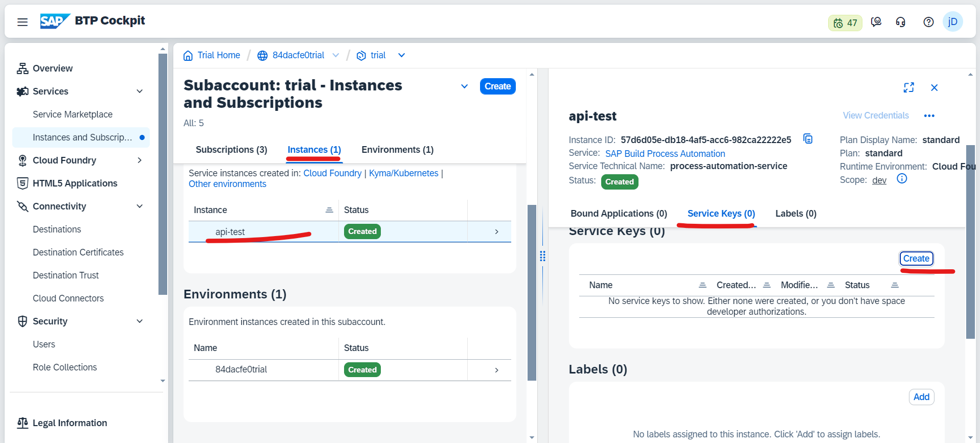Viewport: 980px width, 443px height.
Task: Click the panel splitter grip handle
Action: point(542,256)
